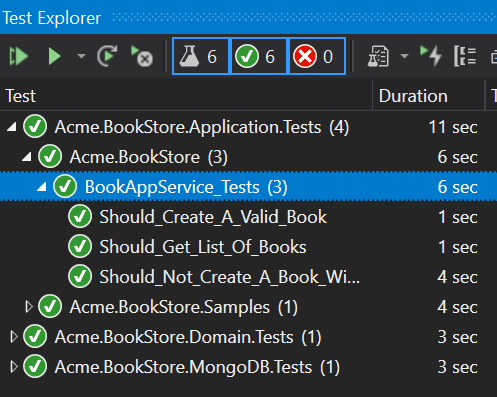Click passed icon of BookAppService_Tests
Screen dimensions: 497x397
tap(65, 186)
